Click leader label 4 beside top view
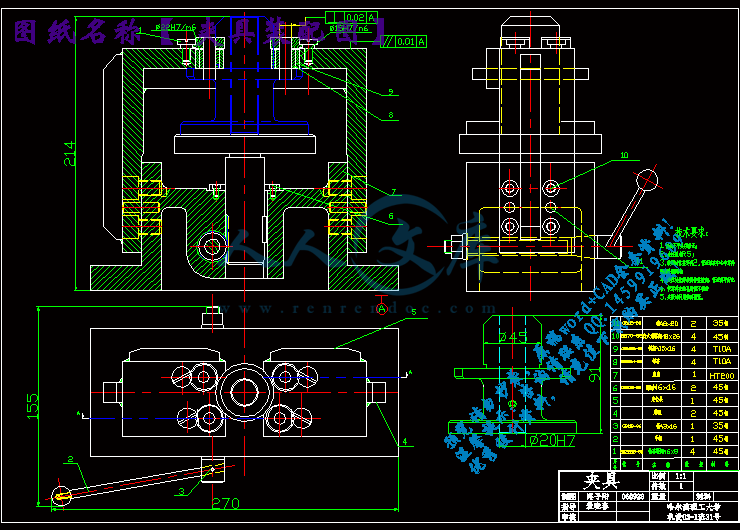740x530 pixels. pyautogui.click(x=404, y=442)
